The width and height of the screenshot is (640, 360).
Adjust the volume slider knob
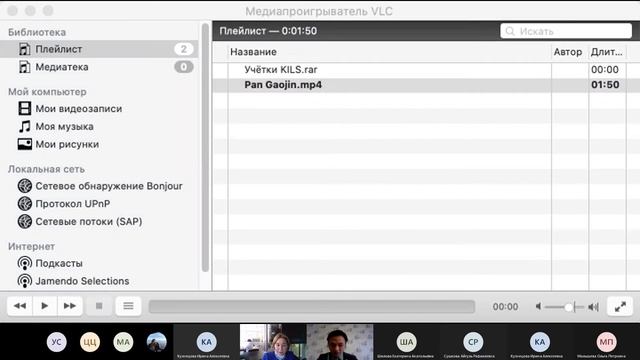tap(569, 307)
